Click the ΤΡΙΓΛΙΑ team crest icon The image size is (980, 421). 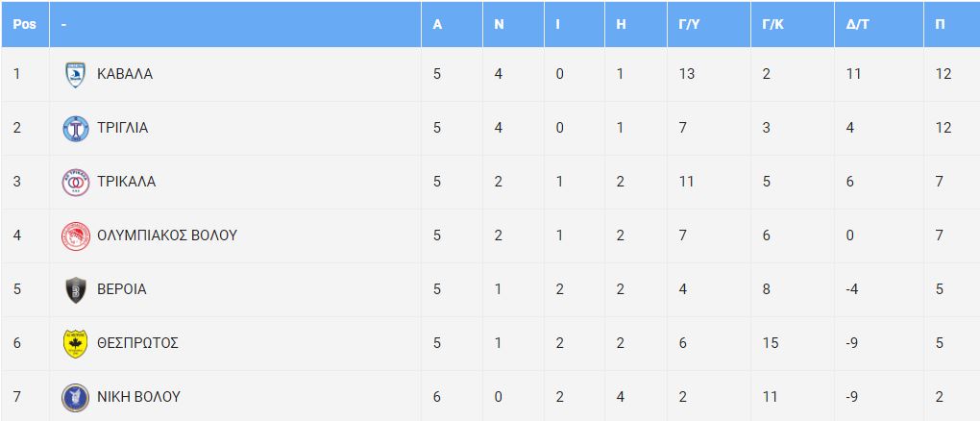(x=76, y=128)
